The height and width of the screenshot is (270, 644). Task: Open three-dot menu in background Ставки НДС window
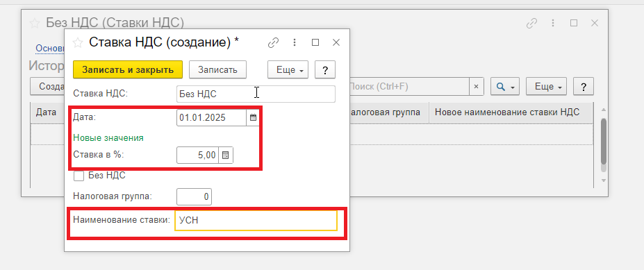point(553,23)
